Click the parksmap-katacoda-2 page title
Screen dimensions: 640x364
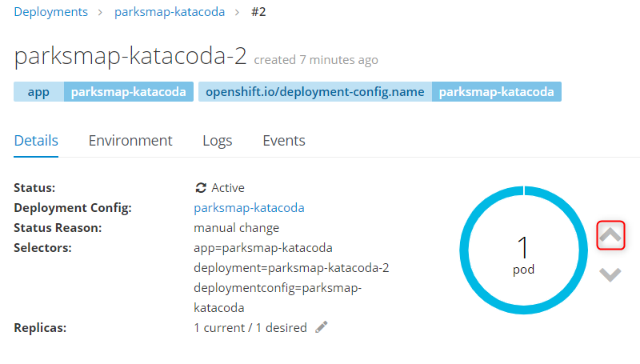[130, 58]
